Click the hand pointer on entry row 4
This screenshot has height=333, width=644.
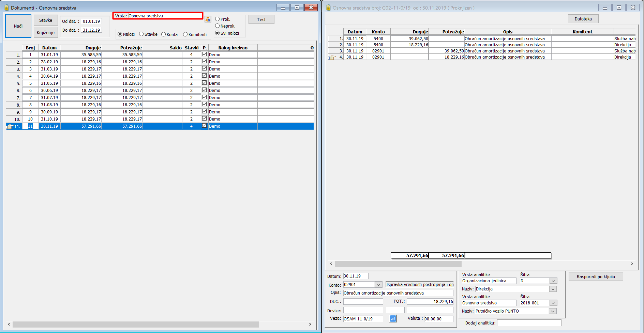point(332,58)
